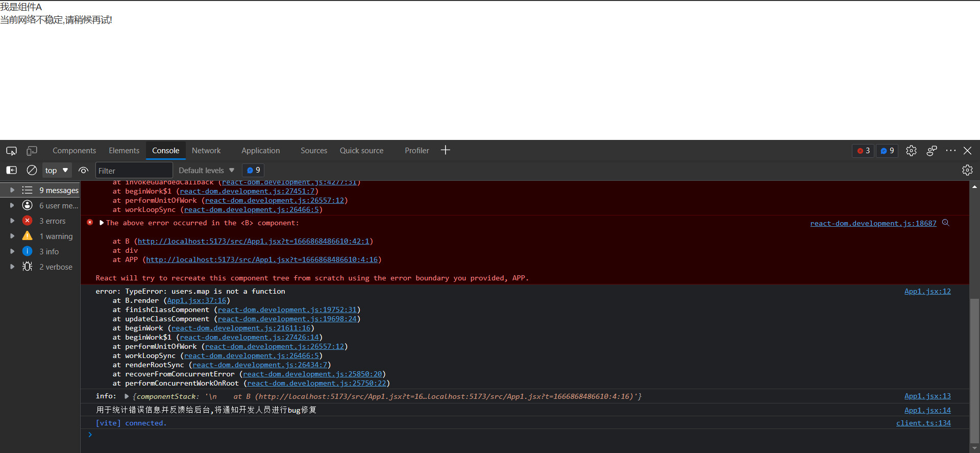Switch to the Network tab
Viewport: 980px width, 453px height.
(x=206, y=151)
